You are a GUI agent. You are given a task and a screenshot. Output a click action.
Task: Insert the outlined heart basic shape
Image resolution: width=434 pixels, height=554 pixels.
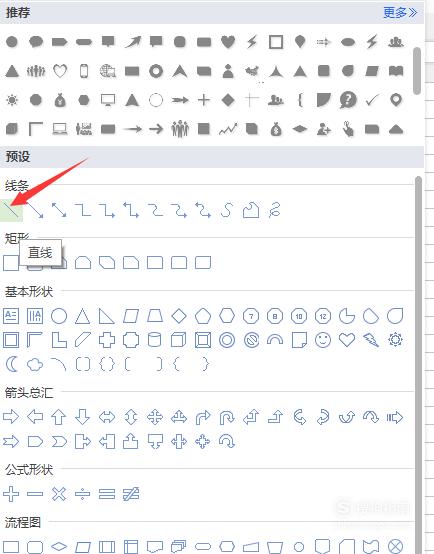tap(347, 340)
